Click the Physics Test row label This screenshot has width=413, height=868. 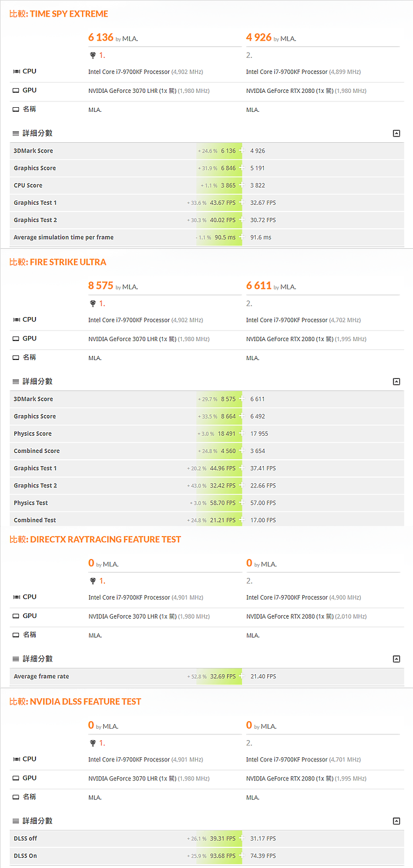pos(31,503)
